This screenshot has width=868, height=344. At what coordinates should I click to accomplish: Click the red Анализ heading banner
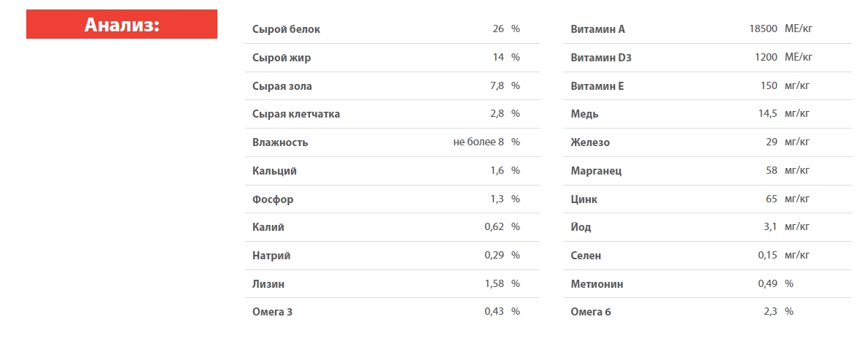[122, 24]
